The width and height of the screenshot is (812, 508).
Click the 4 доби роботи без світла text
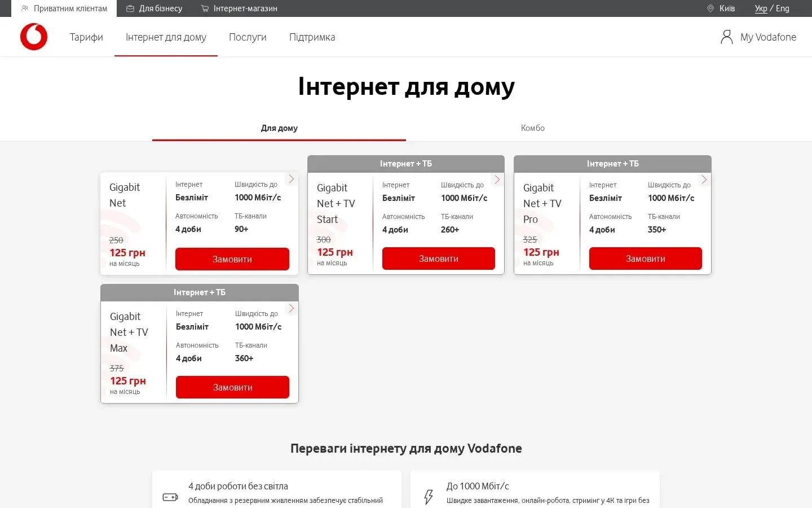pos(238,486)
